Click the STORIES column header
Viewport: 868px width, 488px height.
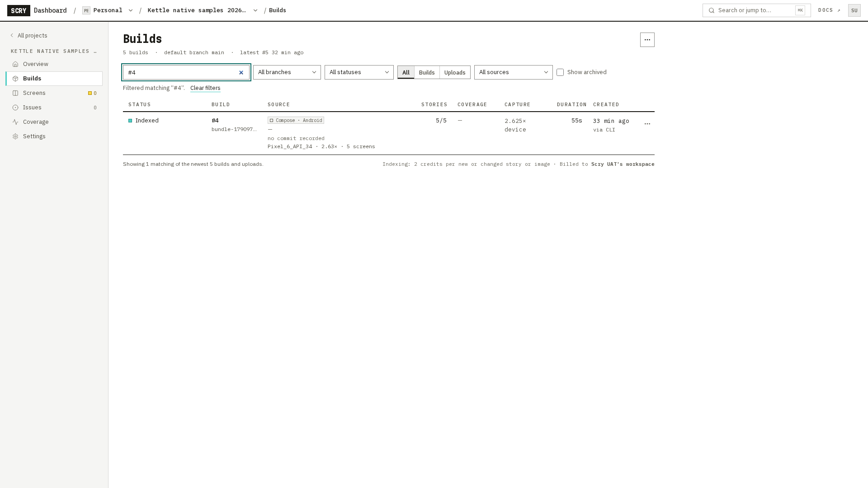(434, 104)
